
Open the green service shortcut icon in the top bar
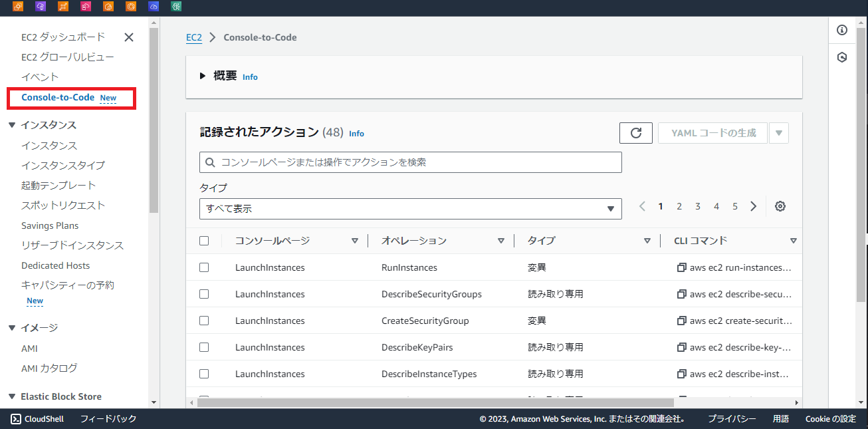coord(176,7)
